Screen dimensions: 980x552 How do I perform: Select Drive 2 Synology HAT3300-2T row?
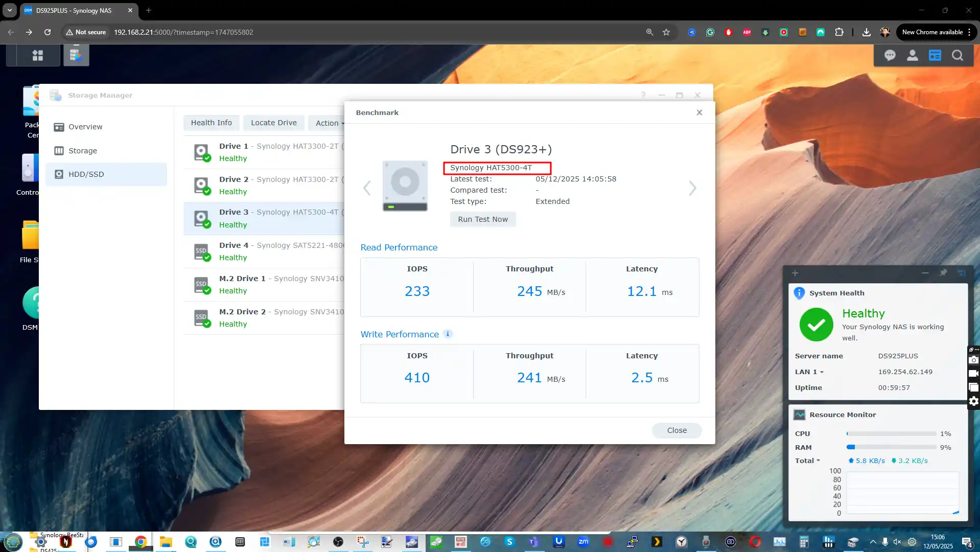tap(264, 186)
